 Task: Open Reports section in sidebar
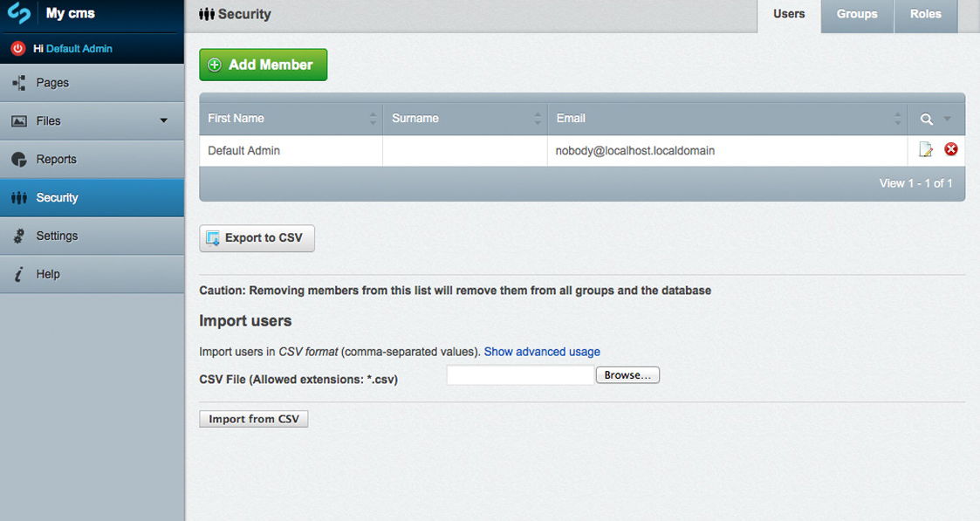[92, 160]
